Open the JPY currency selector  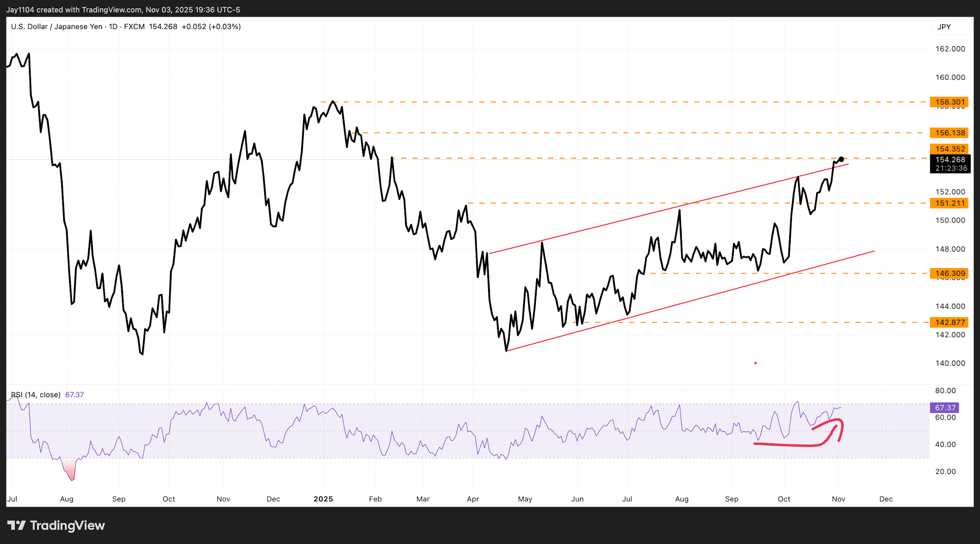(x=944, y=27)
